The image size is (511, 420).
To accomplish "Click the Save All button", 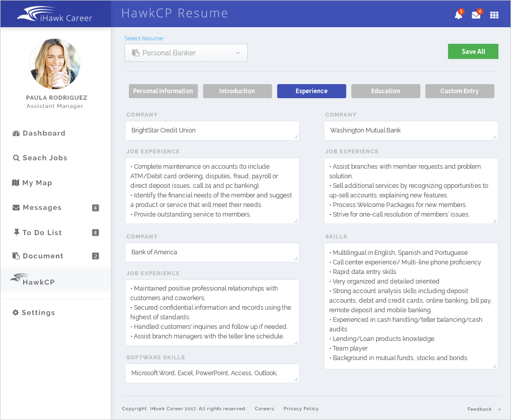I will coord(473,51).
